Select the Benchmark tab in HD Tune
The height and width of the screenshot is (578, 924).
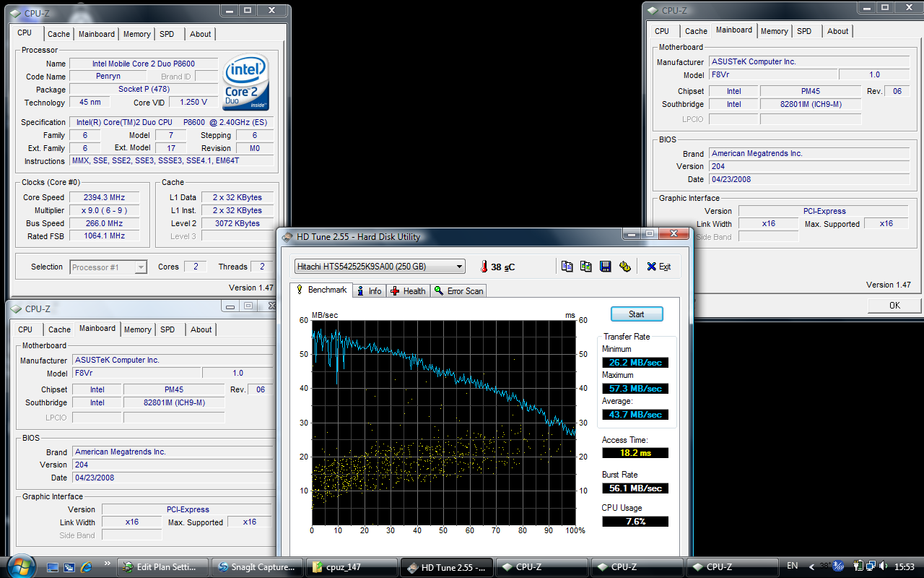click(x=322, y=290)
